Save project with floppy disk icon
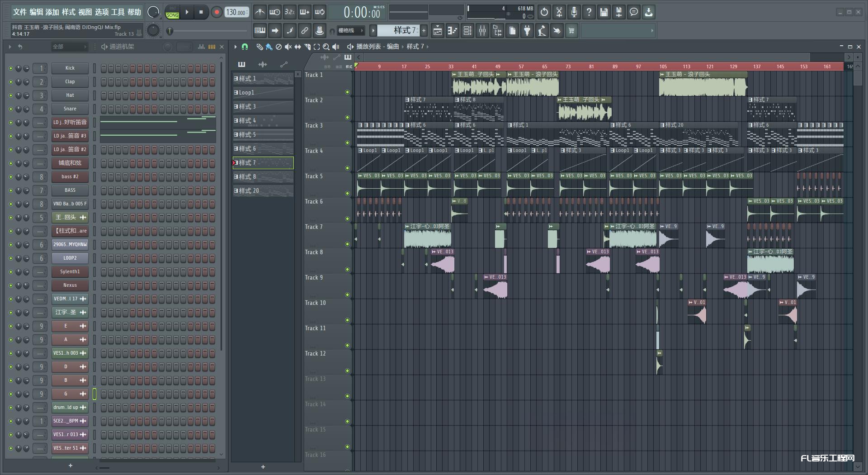Screen dimensions: 868x475 coord(604,12)
